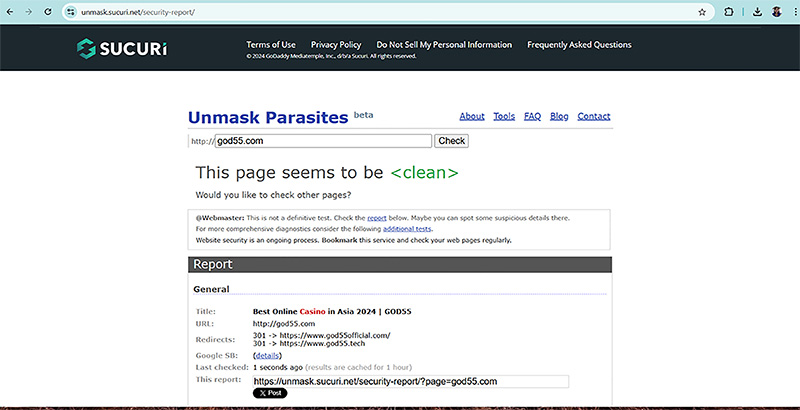Viewport: 800px width, 410px height.
Task: Click 'Would you like to check other pages?'
Action: [273, 195]
